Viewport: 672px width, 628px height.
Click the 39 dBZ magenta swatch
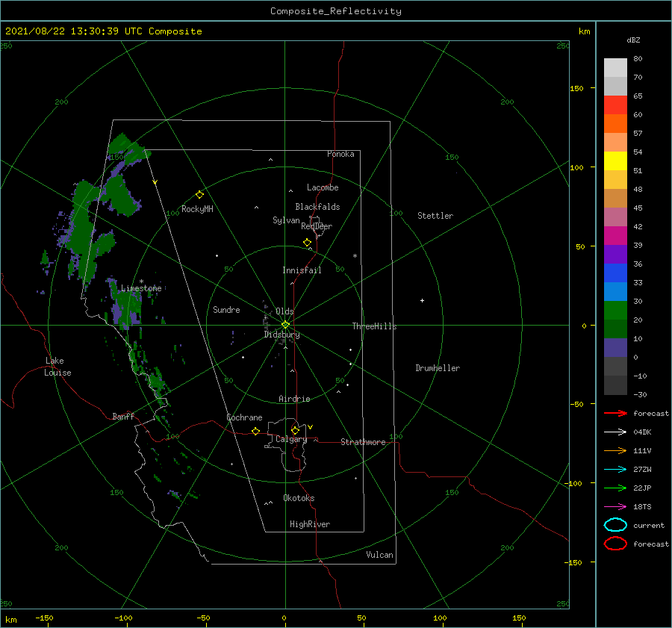point(615,235)
